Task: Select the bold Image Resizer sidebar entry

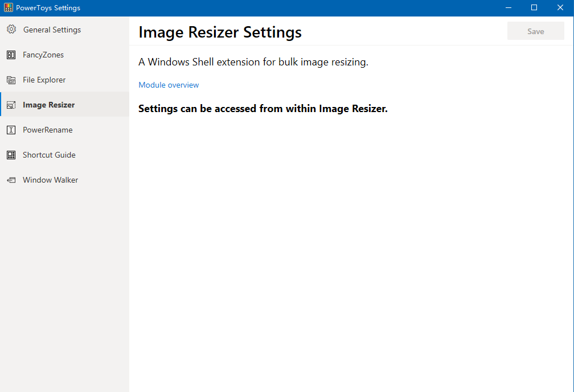Action: 48,105
